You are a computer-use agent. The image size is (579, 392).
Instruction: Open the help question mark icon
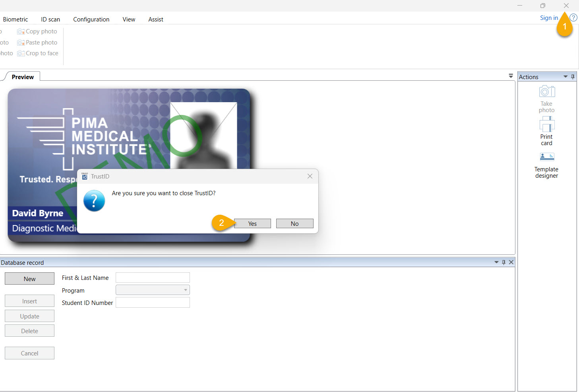tap(573, 18)
